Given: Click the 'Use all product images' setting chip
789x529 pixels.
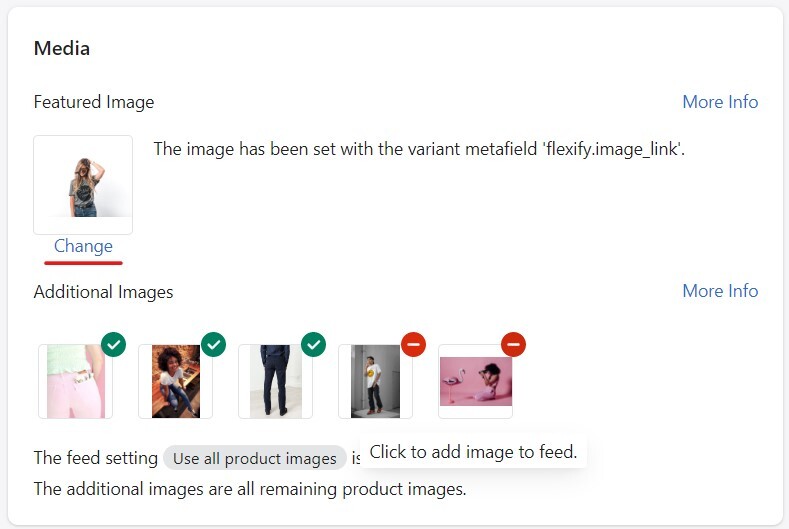Looking at the screenshot, I should (x=255, y=459).
